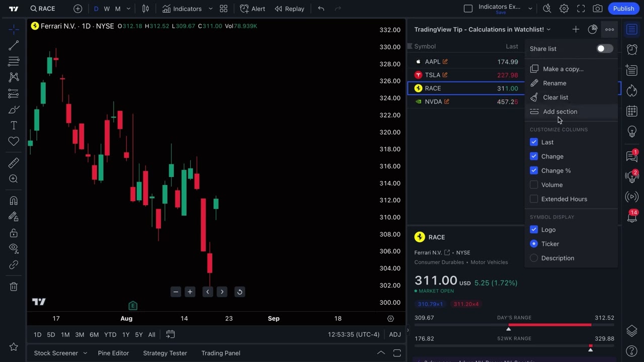
Task: Open the RACE symbol search field
Action: coord(43,9)
